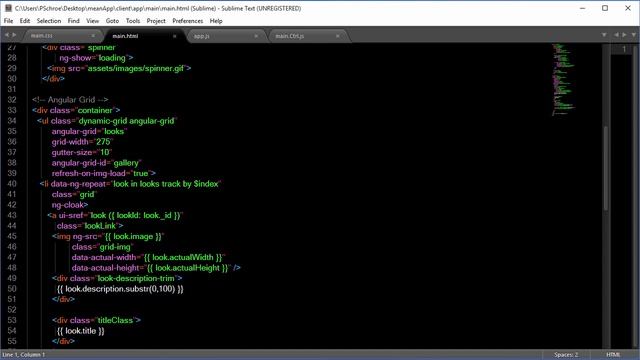640x360 pixels.
Task: Click the refresh-on-img-load value 'true'
Action: coord(140,173)
